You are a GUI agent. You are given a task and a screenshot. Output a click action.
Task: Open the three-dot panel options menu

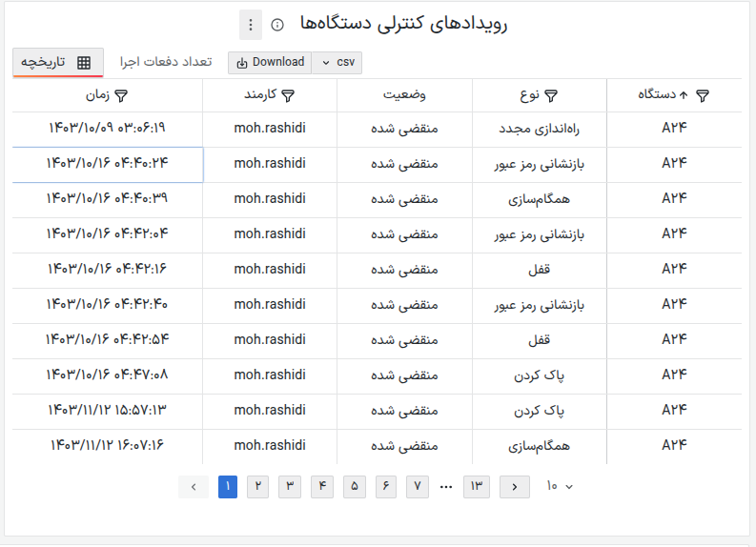(x=250, y=25)
